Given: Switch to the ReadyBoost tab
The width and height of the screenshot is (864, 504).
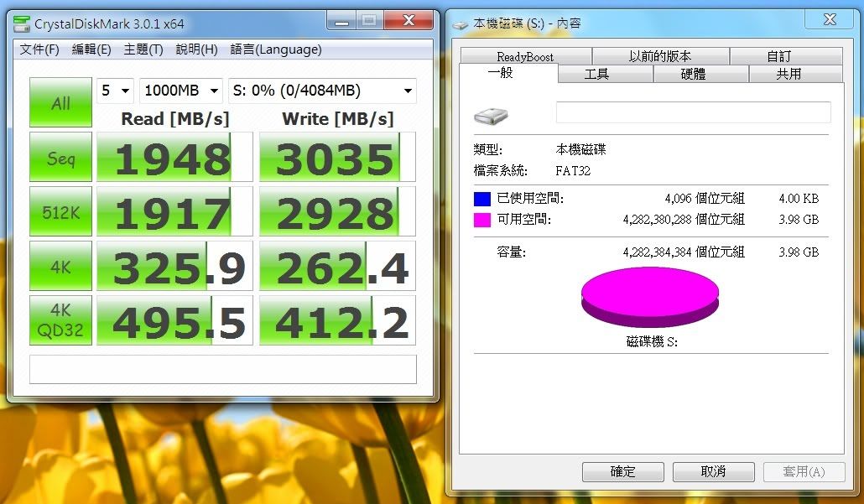Looking at the screenshot, I should coord(526,56).
